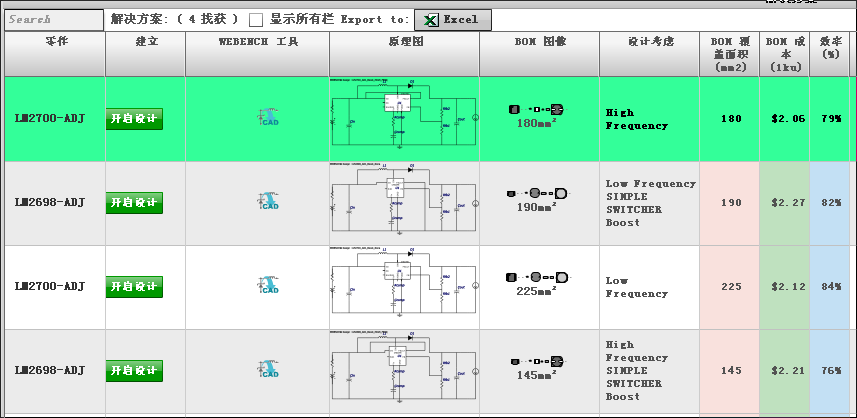Click 开启设计 for the 82% efficiency row

(x=134, y=203)
